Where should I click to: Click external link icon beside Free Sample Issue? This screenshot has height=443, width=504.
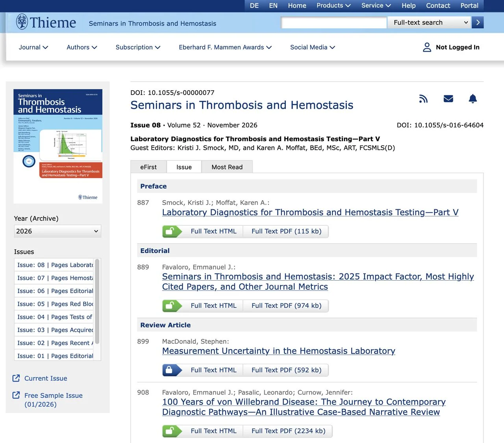tap(16, 395)
